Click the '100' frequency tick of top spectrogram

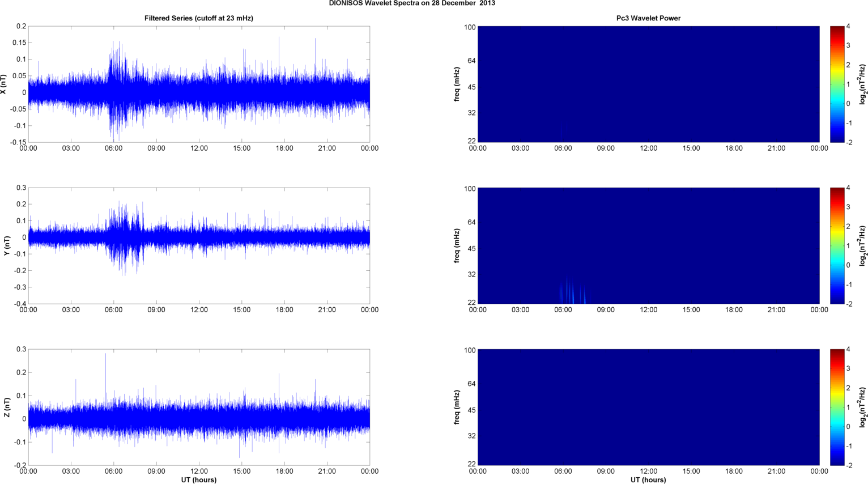click(470, 27)
